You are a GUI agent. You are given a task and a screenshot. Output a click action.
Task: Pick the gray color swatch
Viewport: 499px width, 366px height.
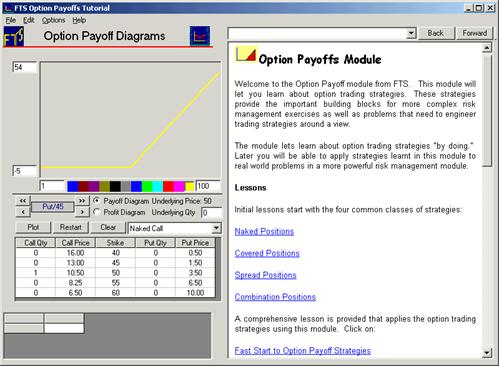click(x=126, y=186)
